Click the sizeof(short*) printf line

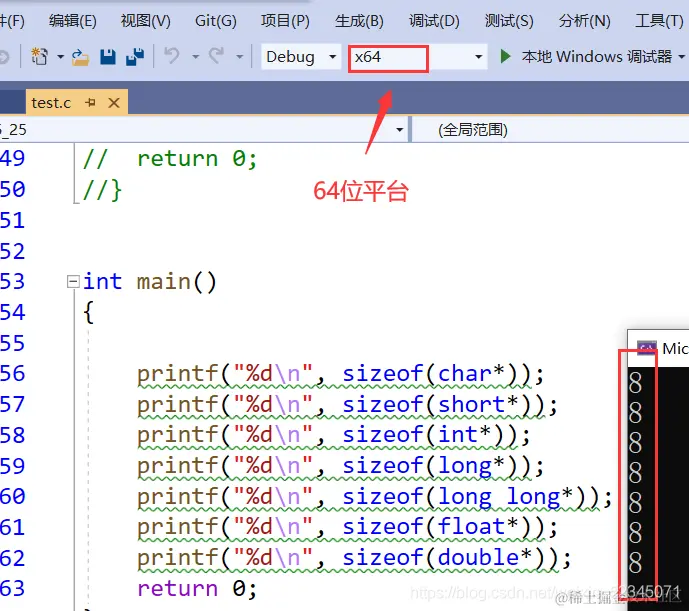click(347, 405)
